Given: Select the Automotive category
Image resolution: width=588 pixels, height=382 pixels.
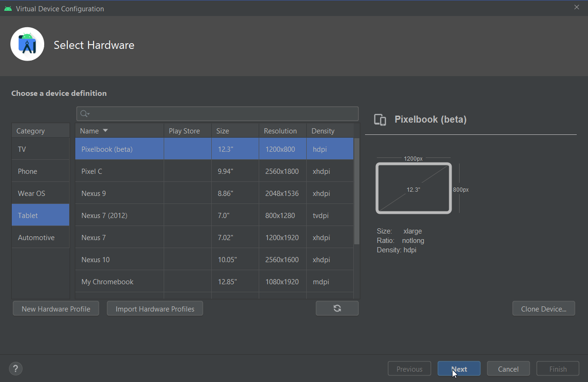Looking at the screenshot, I should 40,237.
